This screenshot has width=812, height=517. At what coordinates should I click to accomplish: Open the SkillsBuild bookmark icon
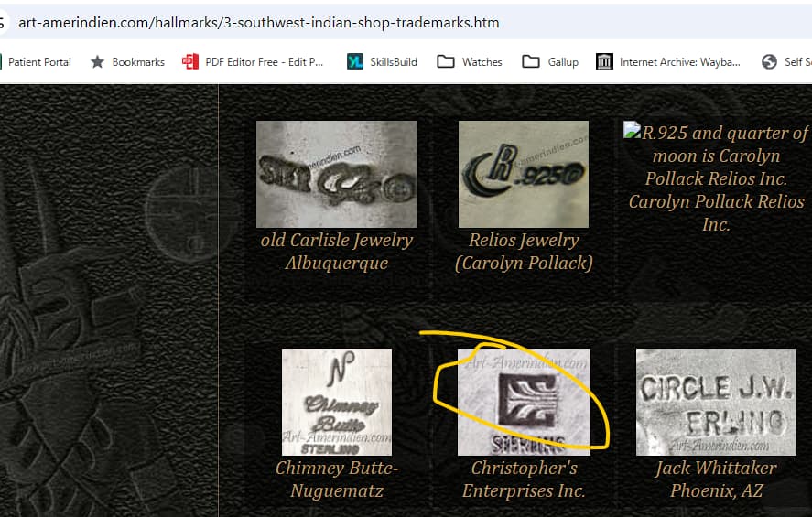coord(354,62)
